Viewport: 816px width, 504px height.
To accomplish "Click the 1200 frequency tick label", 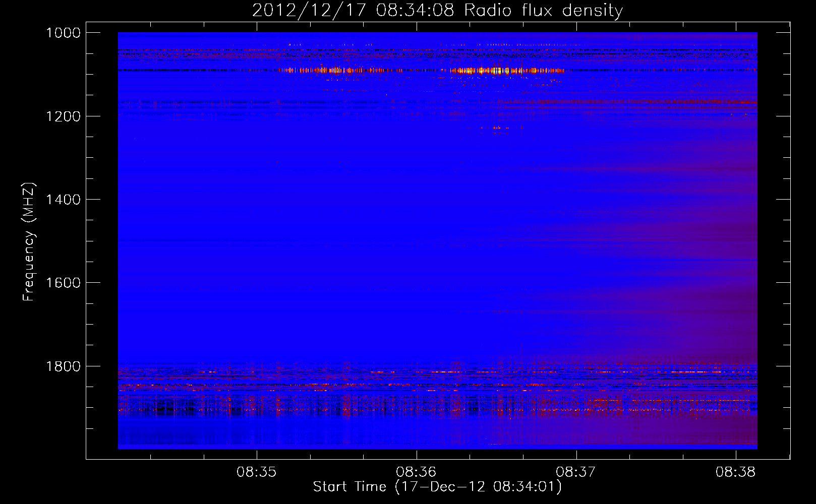I will click(63, 116).
